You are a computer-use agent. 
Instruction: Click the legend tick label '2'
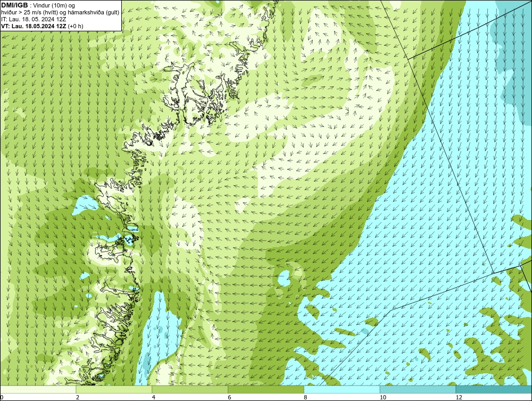(78, 397)
